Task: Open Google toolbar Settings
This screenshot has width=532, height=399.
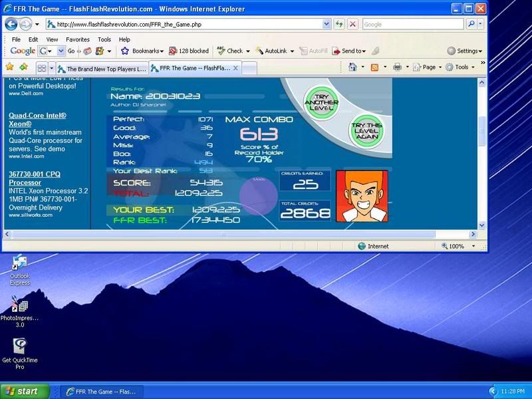Action: click(x=464, y=51)
